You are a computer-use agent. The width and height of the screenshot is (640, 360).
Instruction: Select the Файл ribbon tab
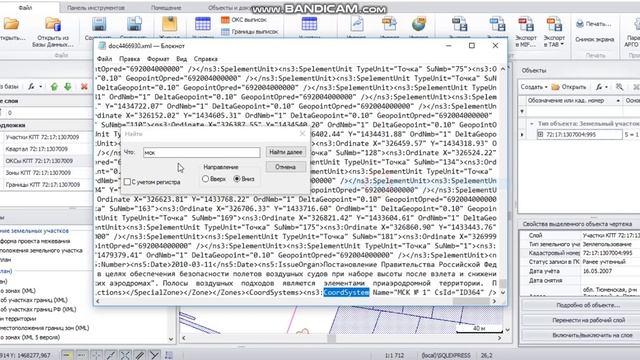coord(25,8)
